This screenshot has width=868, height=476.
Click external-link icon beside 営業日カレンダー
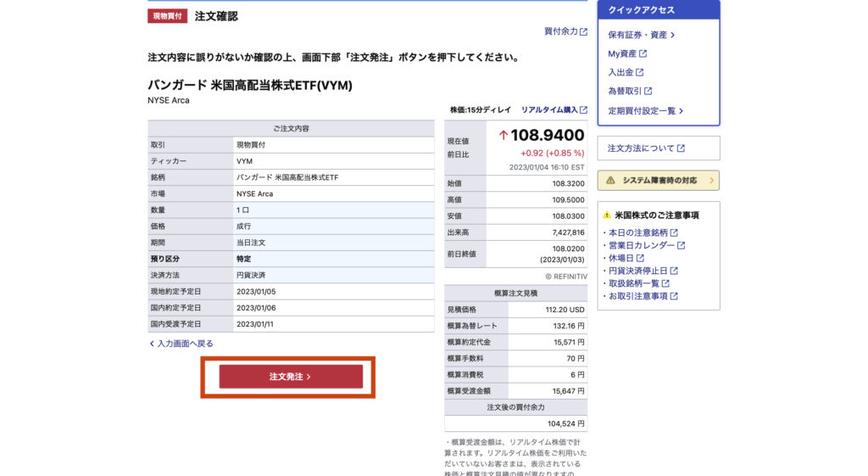click(681, 245)
